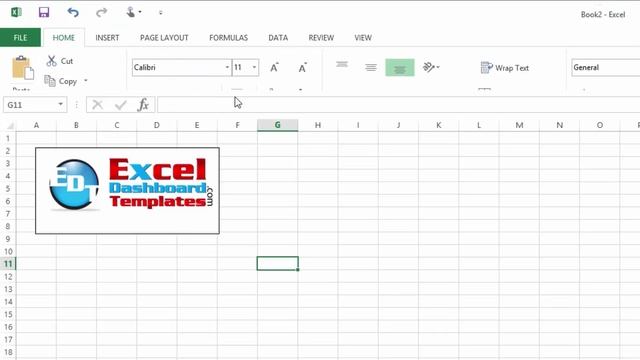Cut the selection

tap(60, 61)
